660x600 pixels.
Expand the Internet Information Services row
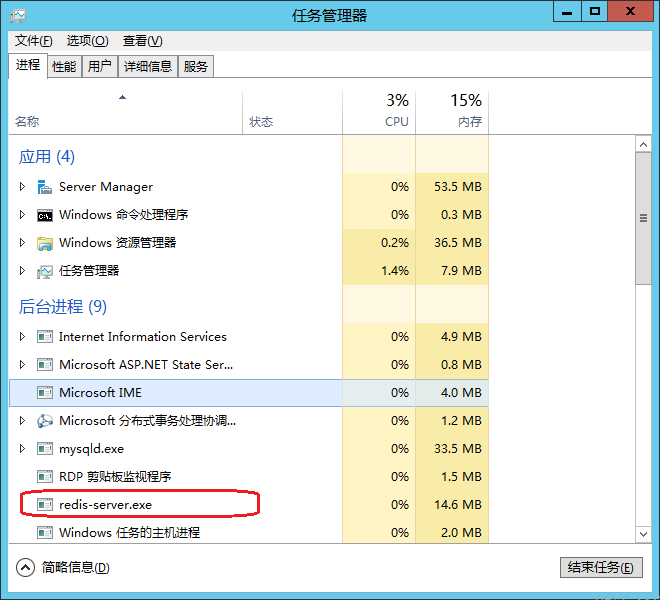pyautogui.click(x=22, y=336)
